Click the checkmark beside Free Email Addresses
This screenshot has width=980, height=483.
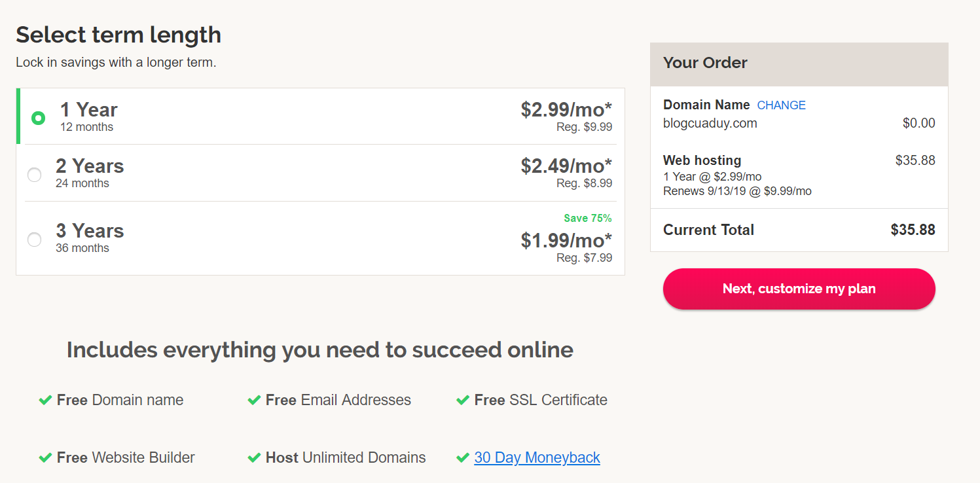click(254, 400)
